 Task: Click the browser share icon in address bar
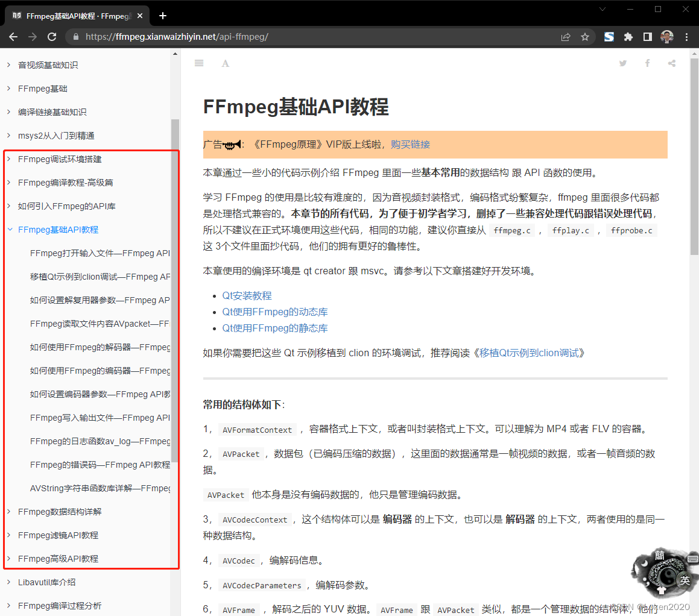pyautogui.click(x=565, y=37)
